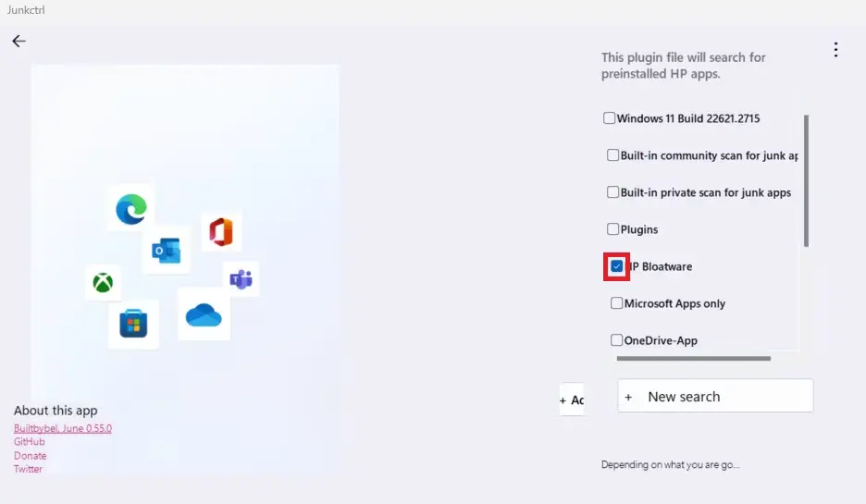This screenshot has height=504, width=866.
Task: Click the Office icon in the illustration
Action: 221,232
